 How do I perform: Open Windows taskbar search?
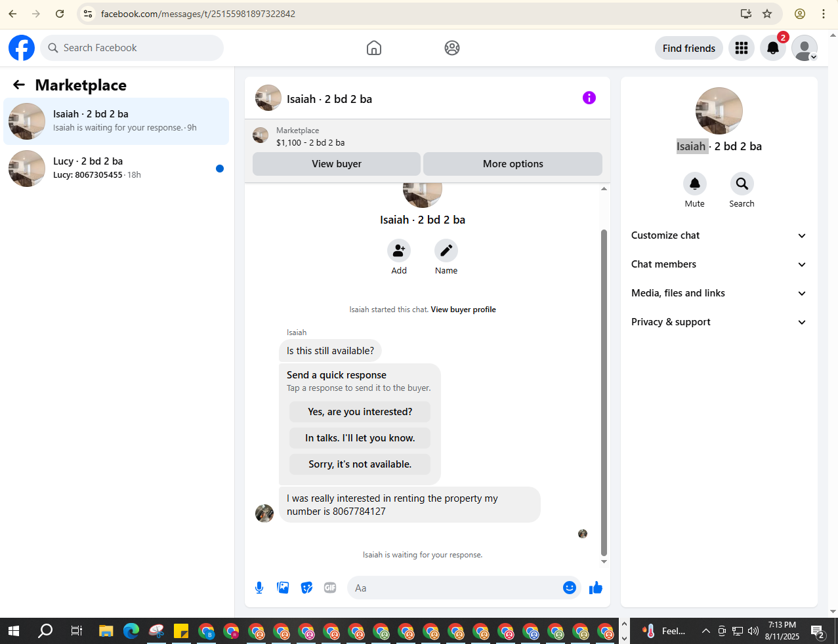pos(45,631)
